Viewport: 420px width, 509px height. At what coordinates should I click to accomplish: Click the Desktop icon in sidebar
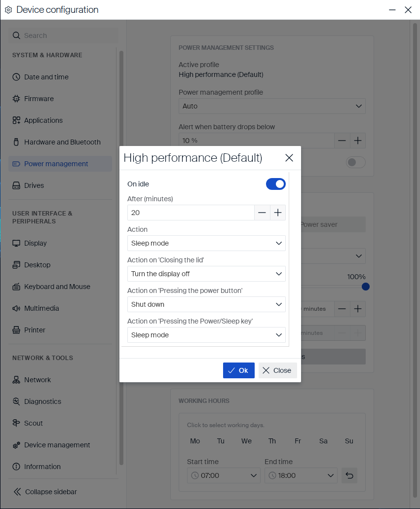16,265
